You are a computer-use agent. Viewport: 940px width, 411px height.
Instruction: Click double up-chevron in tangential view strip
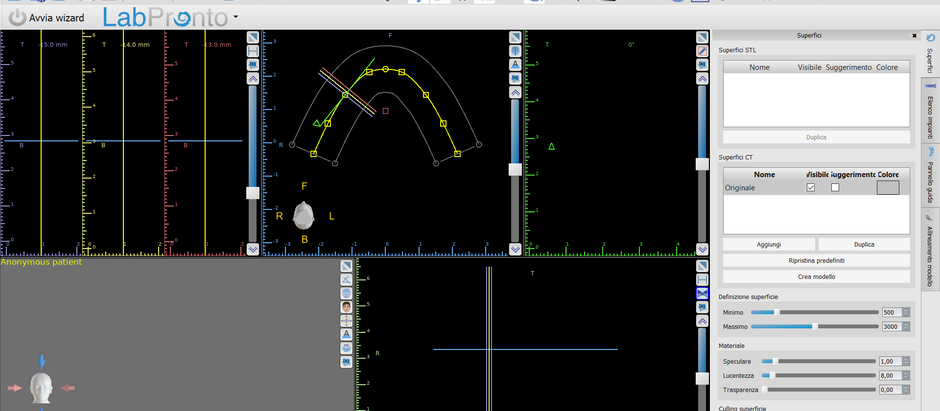[703, 78]
